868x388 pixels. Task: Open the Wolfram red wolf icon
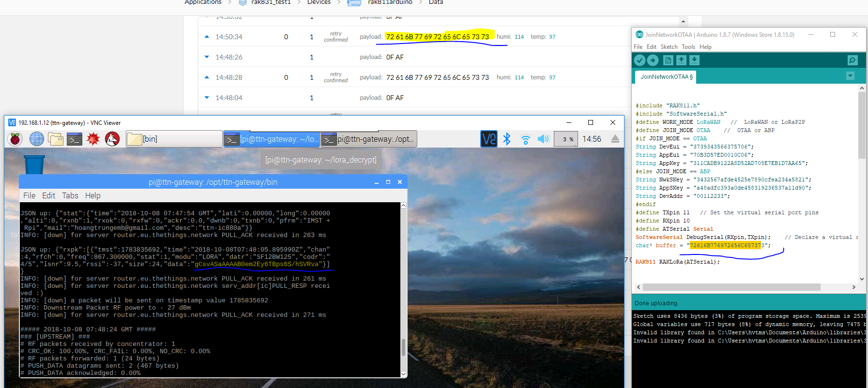coord(112,139)
